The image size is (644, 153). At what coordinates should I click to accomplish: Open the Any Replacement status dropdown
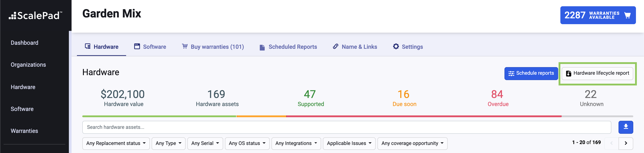coord(116,143)
